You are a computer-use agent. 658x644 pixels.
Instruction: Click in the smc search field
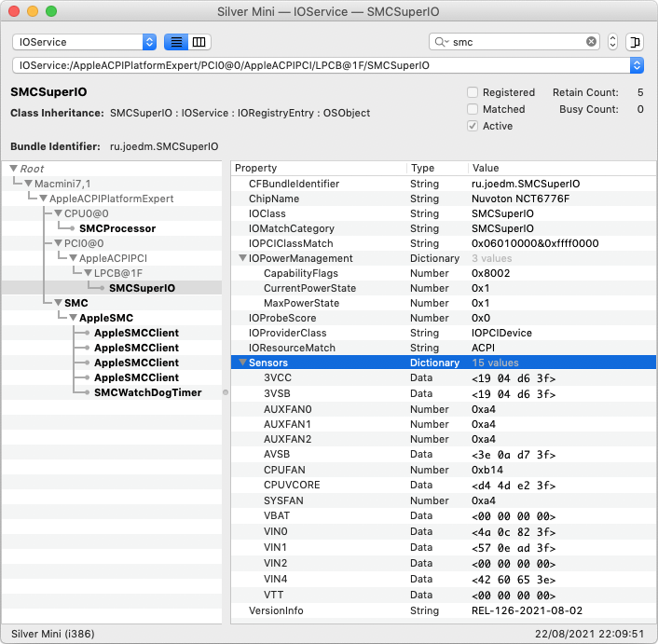(514, 42)
